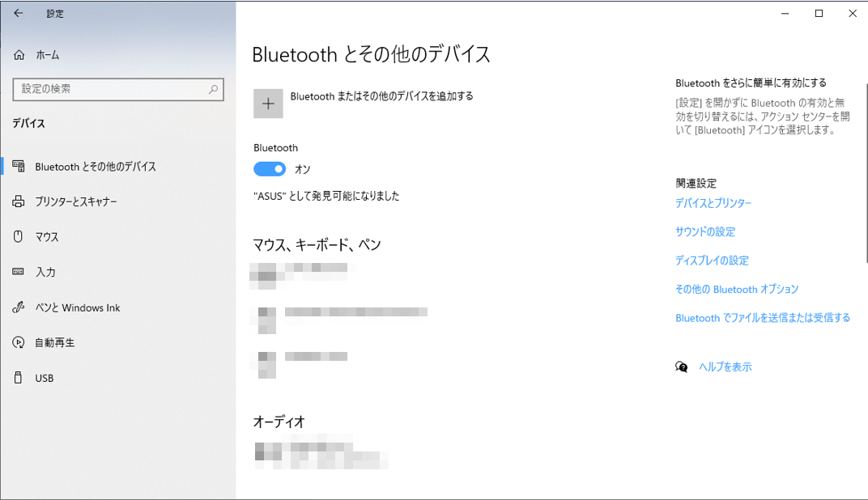Maximize the Settings window
The image size is (868, 500).
click(x=819, y=13)
